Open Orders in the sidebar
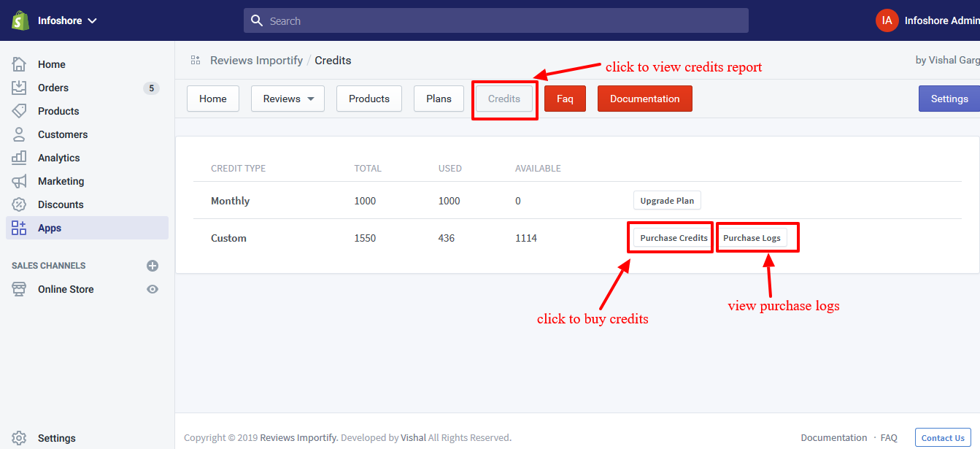Viewport: 980px width, 449px height. (53, 88)
